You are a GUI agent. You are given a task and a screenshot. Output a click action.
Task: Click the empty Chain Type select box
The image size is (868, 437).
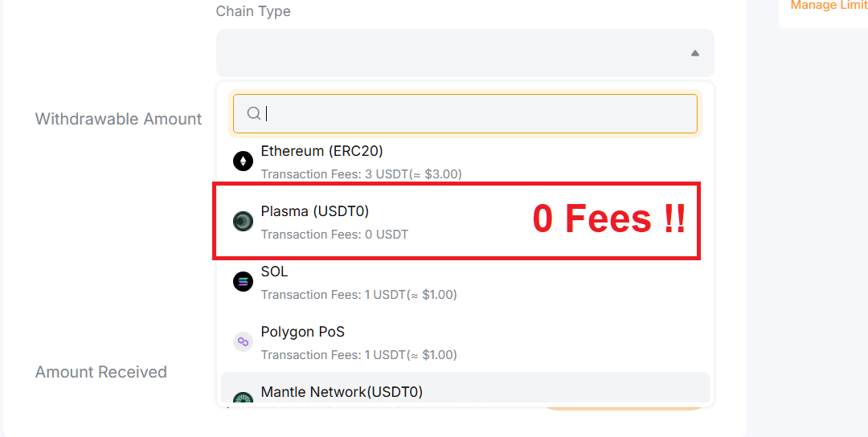(x=450, y=53)
